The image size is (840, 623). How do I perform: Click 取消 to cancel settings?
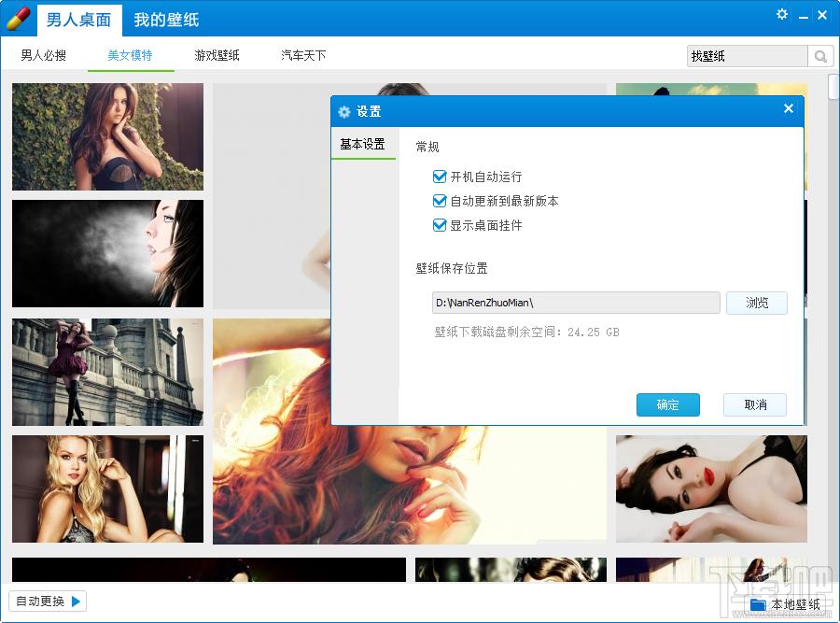point(755,404)
